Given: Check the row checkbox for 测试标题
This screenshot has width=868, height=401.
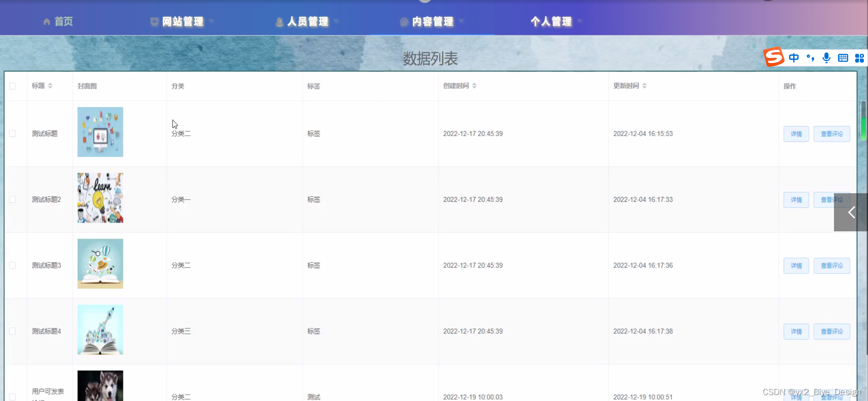Looking at the screenshot, I should [12, 133].
